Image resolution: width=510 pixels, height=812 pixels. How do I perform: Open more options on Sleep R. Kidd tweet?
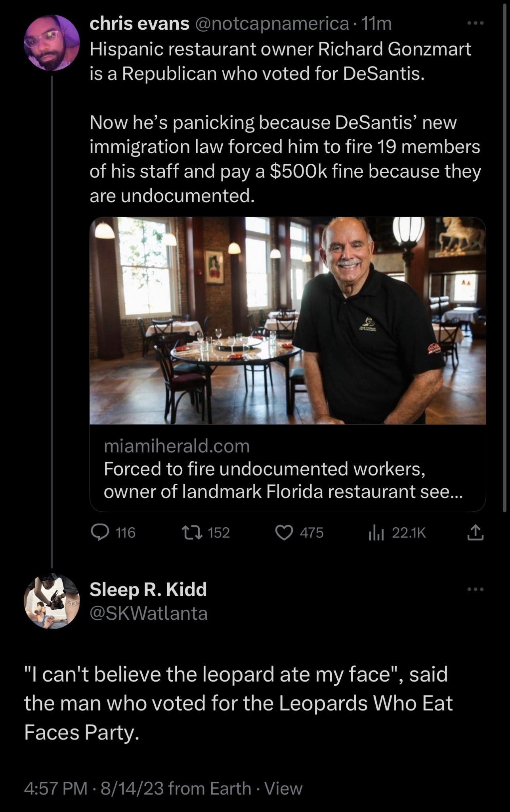pos(476,590)
